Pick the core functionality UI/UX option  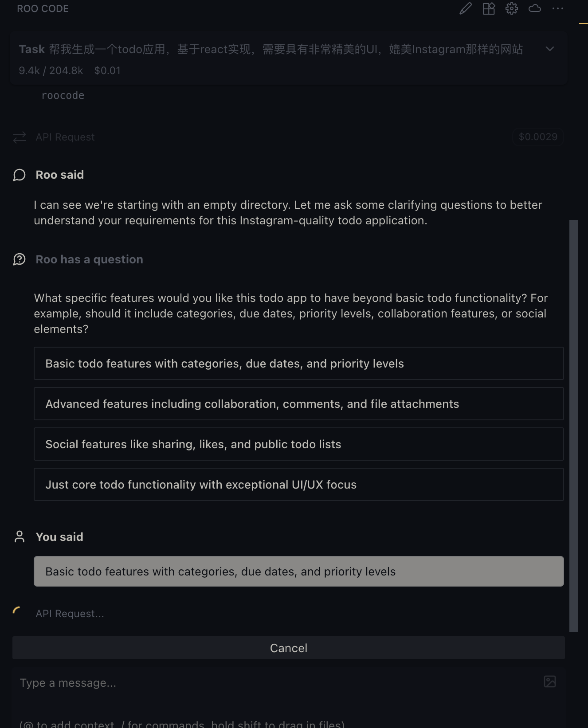tap(298, 485)
